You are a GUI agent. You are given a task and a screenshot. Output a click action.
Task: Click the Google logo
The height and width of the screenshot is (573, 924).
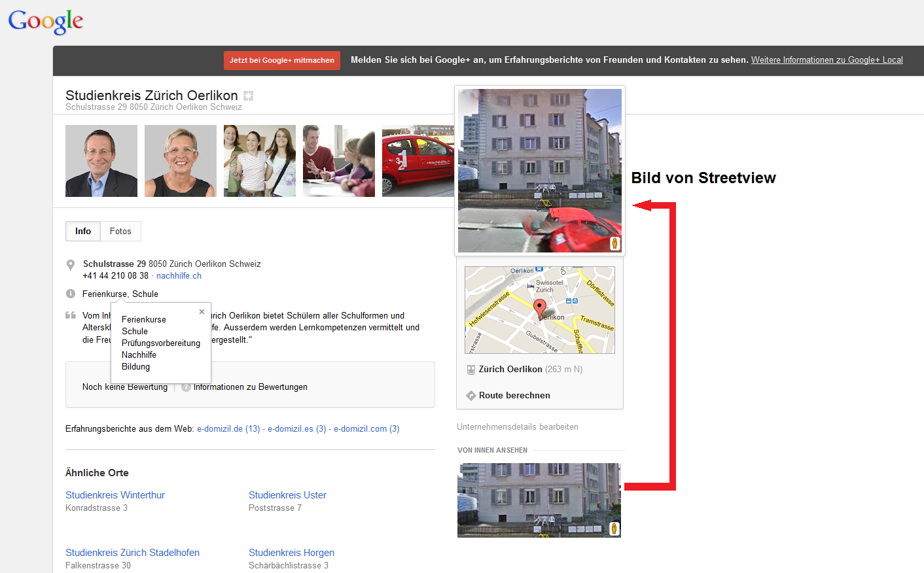(46, 22)
